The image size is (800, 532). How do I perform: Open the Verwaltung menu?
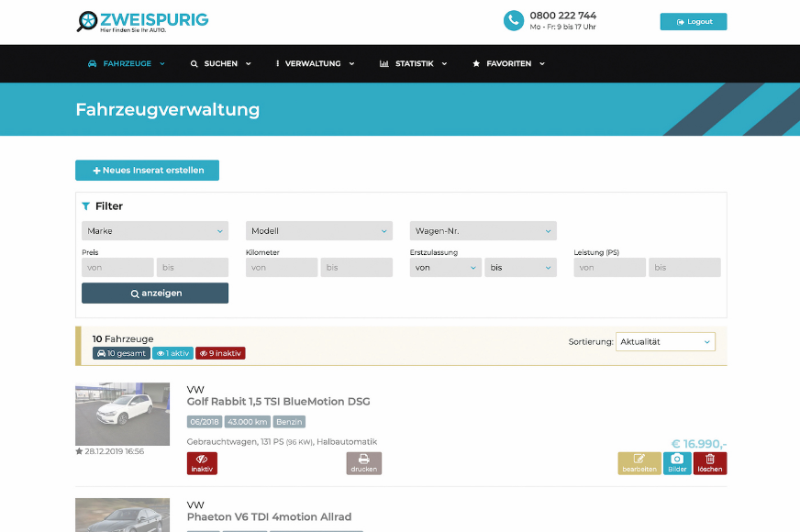pos(315,64)
